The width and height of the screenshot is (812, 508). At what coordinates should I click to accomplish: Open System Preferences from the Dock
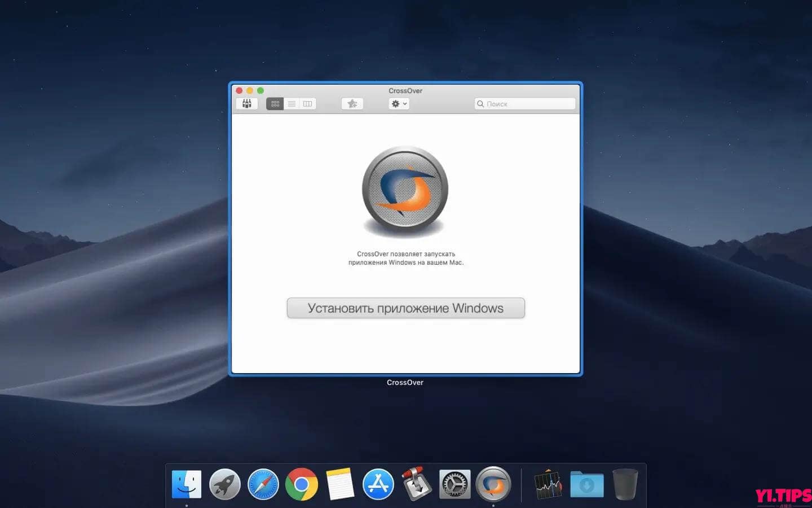[x=454, y=484]
